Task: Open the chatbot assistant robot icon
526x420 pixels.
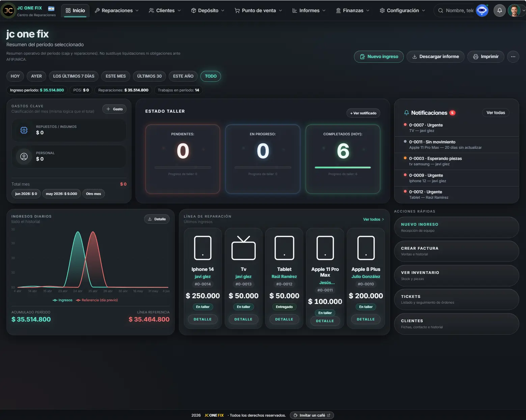Action: point(482,10)
